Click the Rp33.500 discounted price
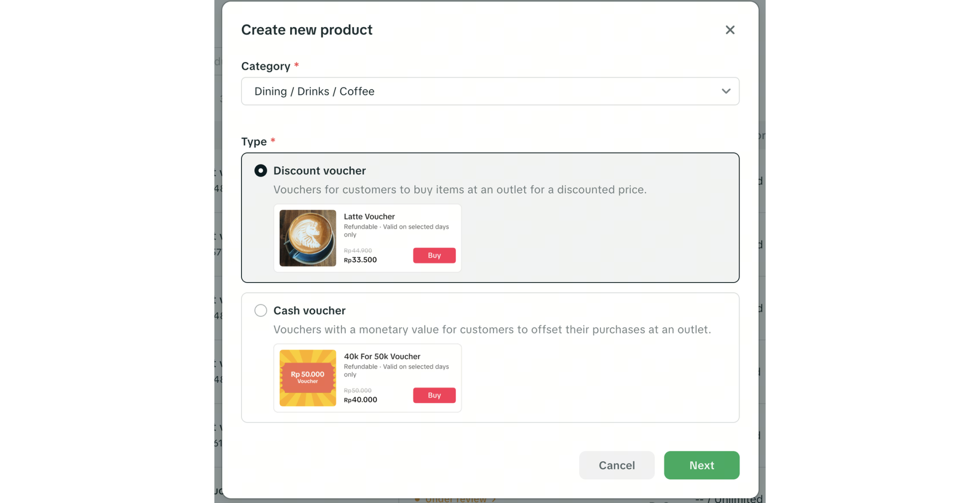980x503 pixels. (x=360, y=260)
